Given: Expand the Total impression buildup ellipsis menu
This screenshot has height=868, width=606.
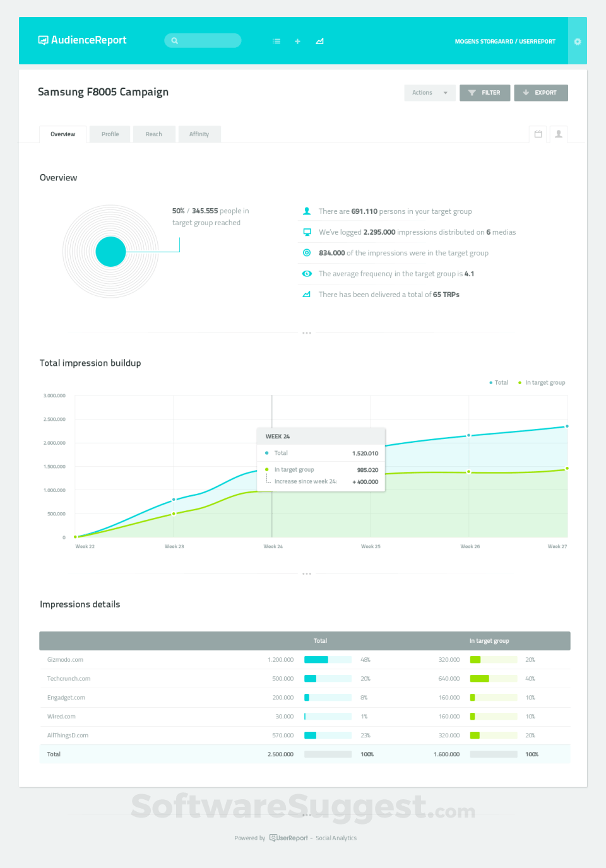Looking at the screenshot, I should tap(307, 573).
